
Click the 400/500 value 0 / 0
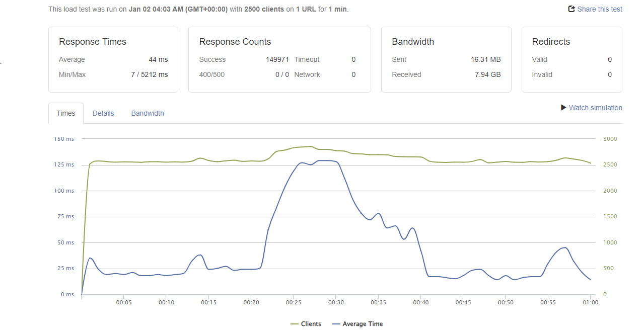pyautogui.click(x=282, y=74)
